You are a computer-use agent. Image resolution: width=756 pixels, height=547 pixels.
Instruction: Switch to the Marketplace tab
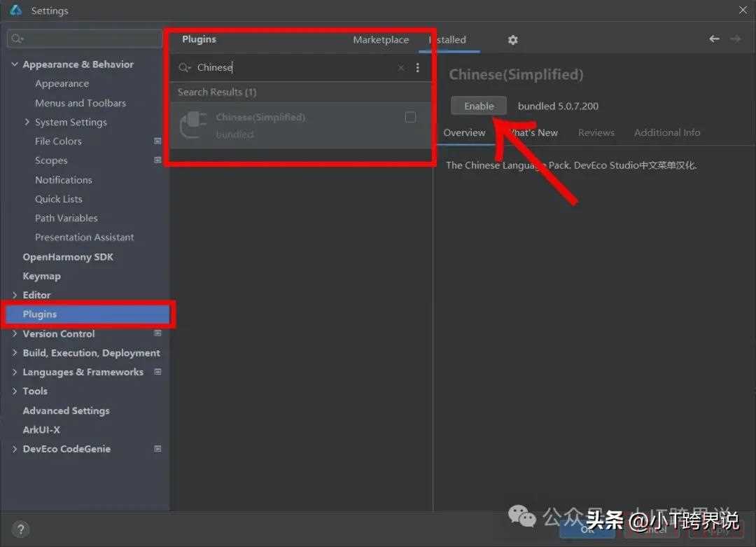pos(381,39)
